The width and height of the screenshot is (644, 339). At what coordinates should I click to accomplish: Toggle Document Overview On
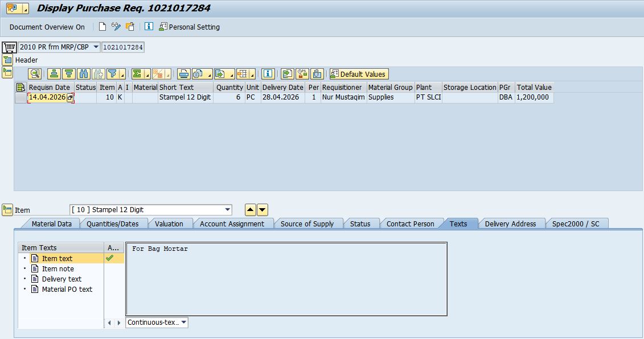[x=47, y=27]
